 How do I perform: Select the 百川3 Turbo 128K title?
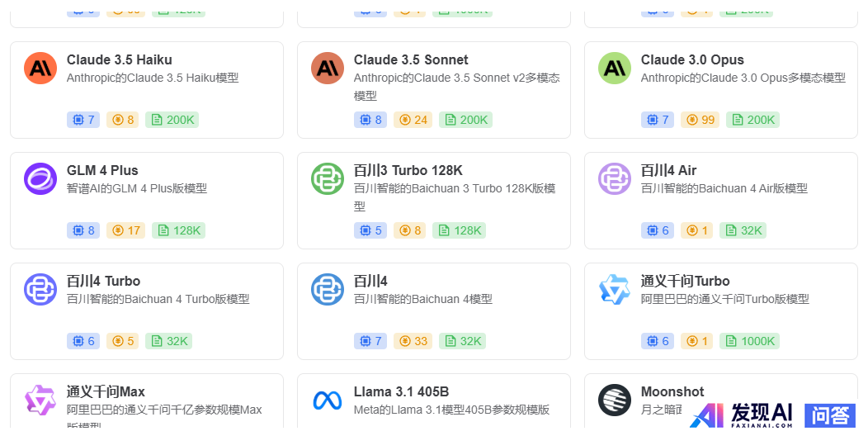pos(408,171)
